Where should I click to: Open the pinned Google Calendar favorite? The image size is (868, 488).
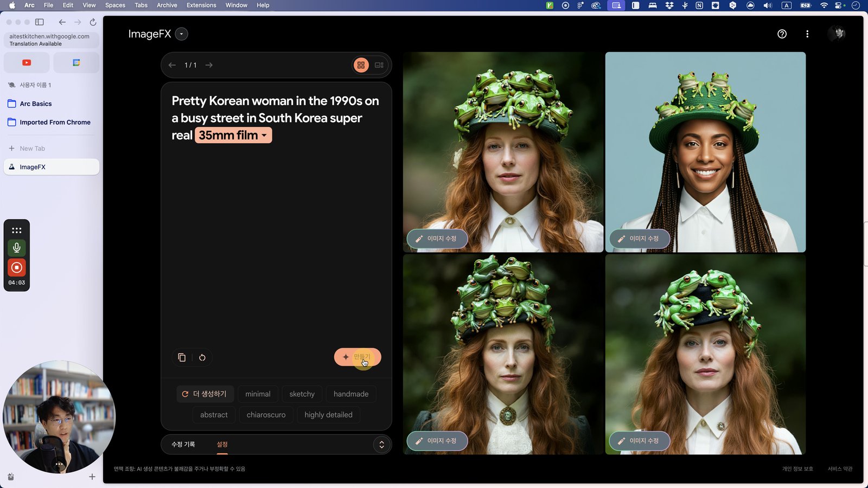(76, 63)
